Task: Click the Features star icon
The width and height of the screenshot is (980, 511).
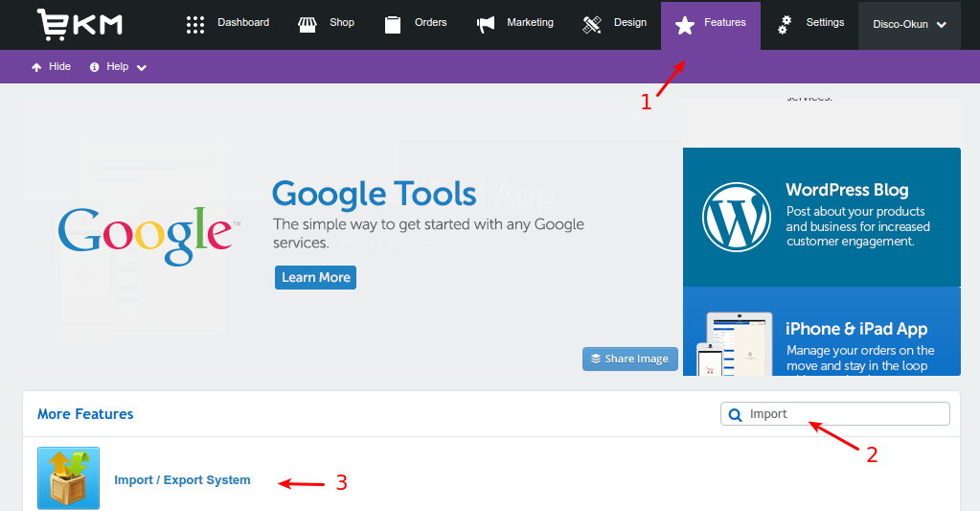Action: point(685,26)
